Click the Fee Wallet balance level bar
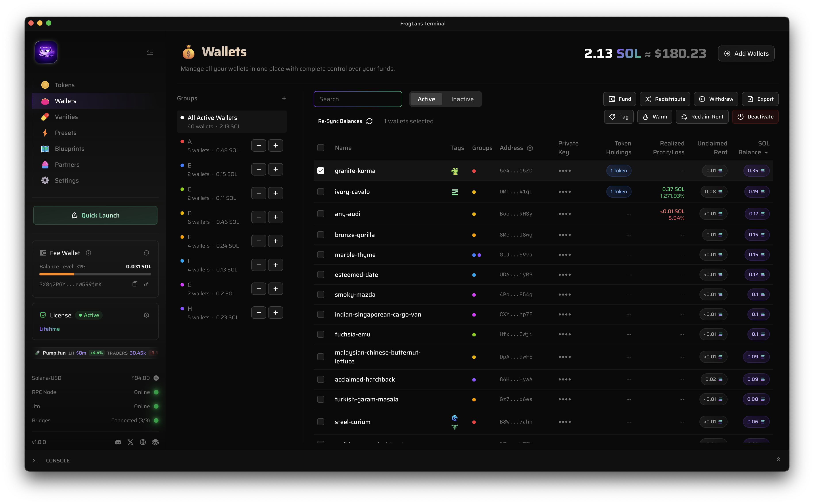 pos(95,274)
